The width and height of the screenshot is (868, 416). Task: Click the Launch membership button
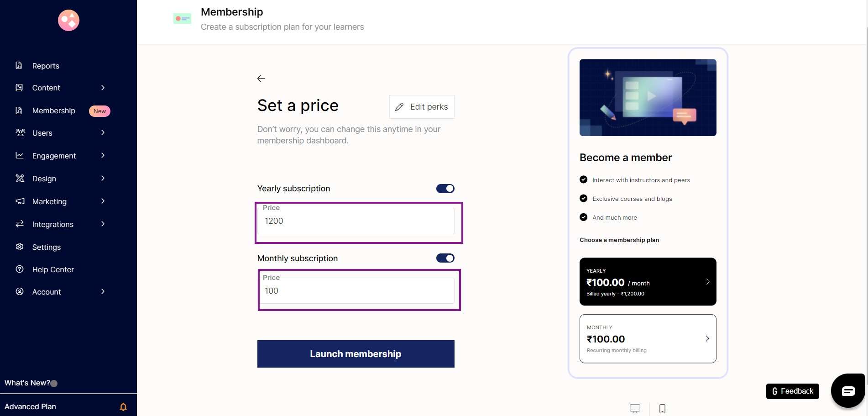(x=356, y=354)
